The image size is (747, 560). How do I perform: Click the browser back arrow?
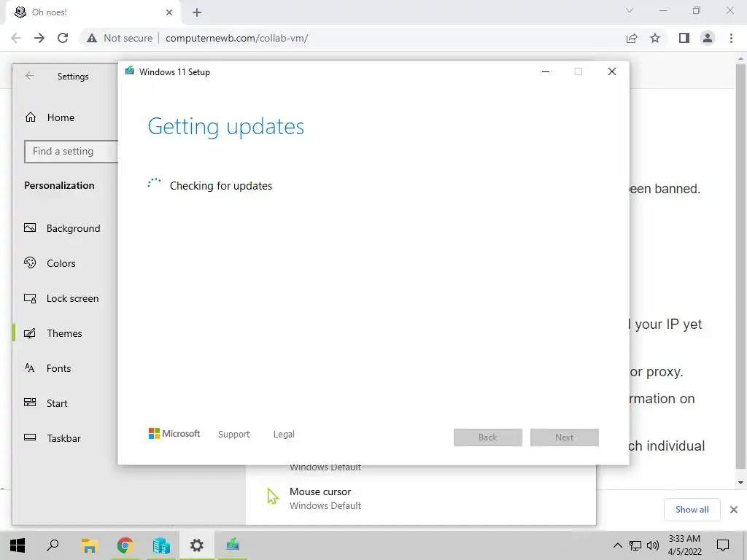pos(16,38)
